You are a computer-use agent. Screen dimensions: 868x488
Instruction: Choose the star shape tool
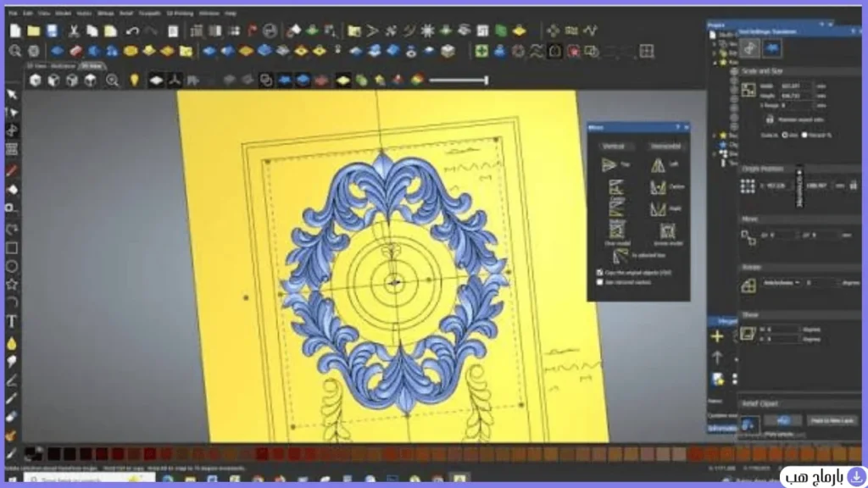coord(12,285)
